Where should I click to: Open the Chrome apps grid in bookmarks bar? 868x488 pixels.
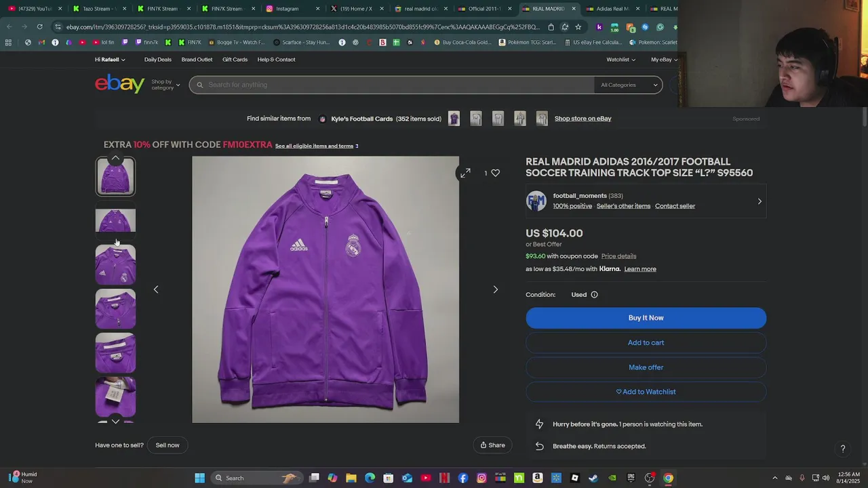point(8,42)
